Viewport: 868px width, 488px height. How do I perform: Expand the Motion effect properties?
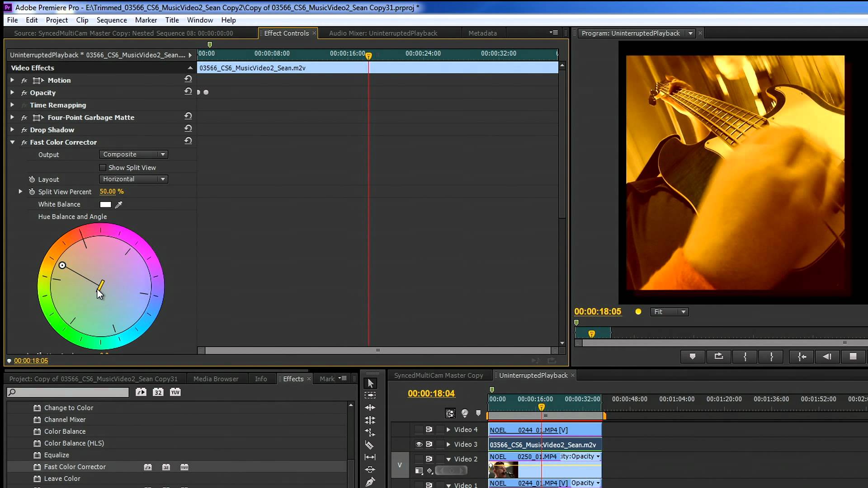12,80
